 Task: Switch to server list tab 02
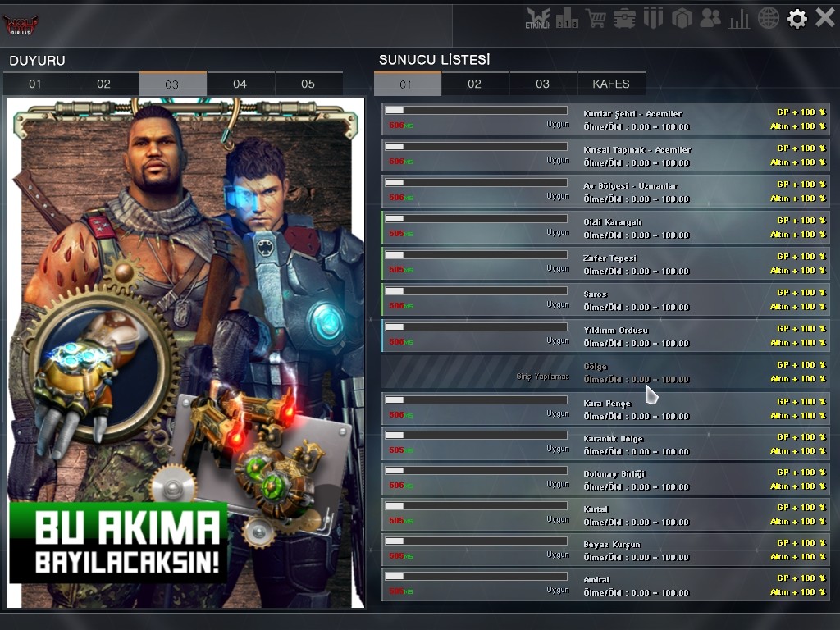[x=475, y=84]
